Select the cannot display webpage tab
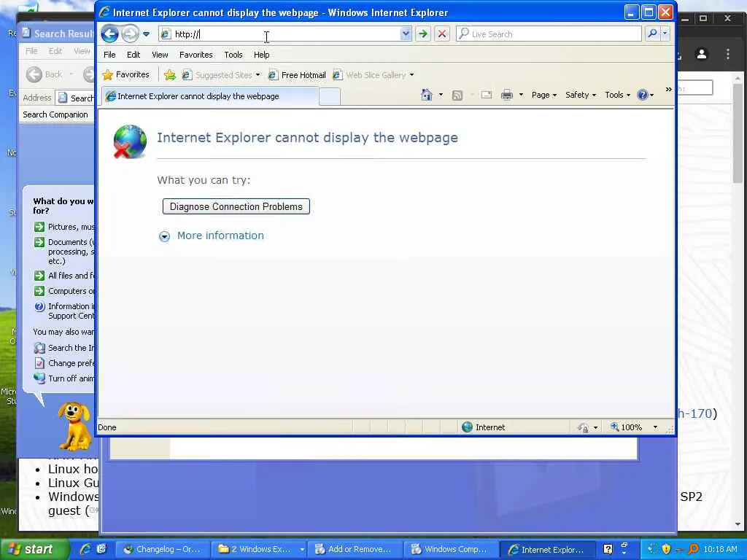This screenshot has height=560, width=747. [x=209, y=96]
